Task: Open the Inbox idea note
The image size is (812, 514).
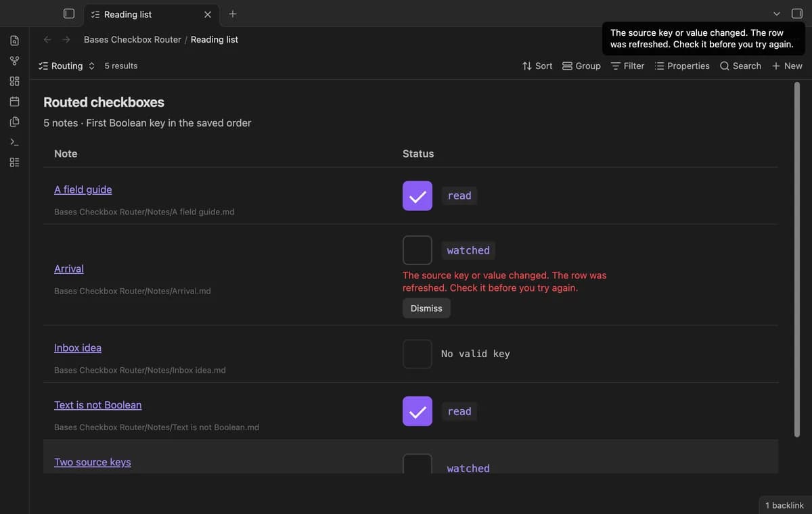Action: [x=78, y=348]
